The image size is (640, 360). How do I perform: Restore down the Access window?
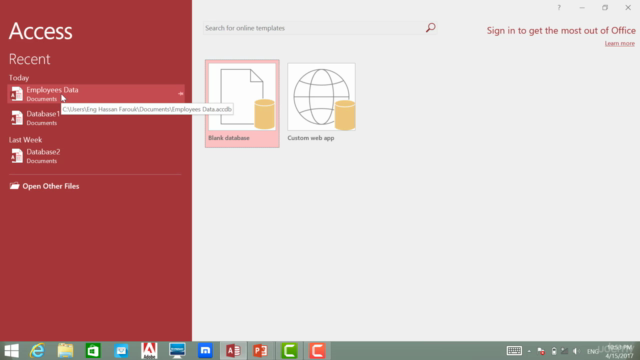click(x=605, y=8)
